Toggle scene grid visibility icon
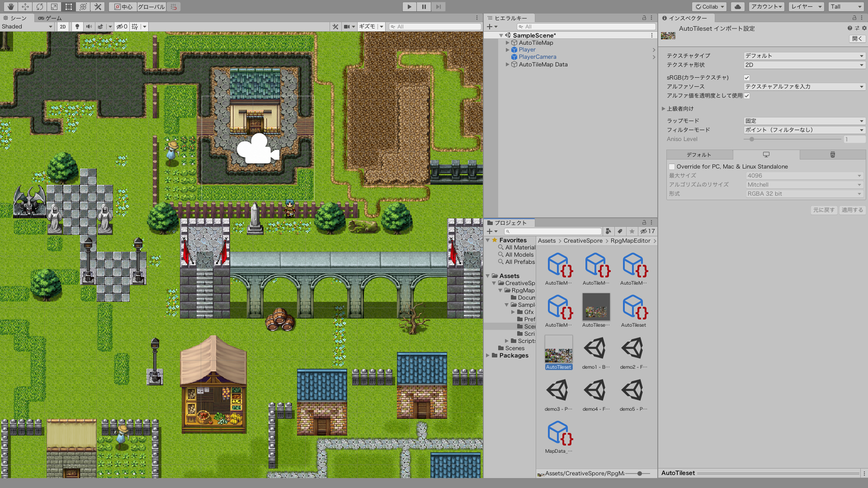 tap(135, 27)
